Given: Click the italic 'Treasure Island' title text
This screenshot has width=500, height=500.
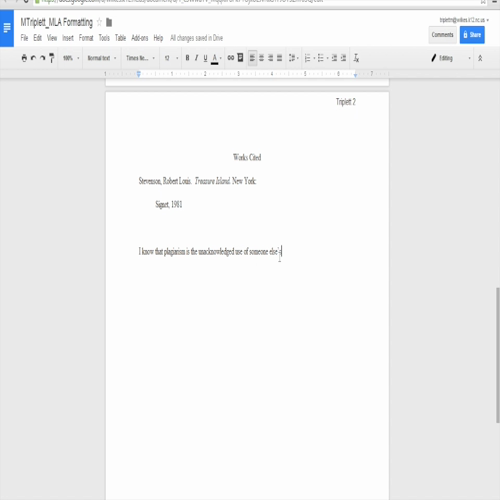Looking at the screenshot, I should click(x=212, y=181).
